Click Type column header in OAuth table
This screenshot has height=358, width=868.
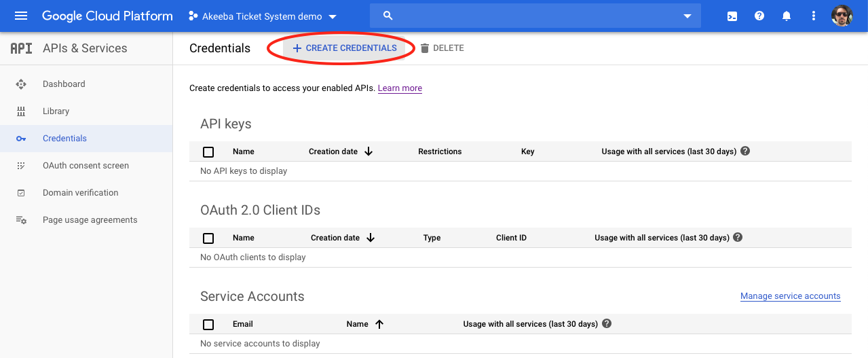click(432, 238)
